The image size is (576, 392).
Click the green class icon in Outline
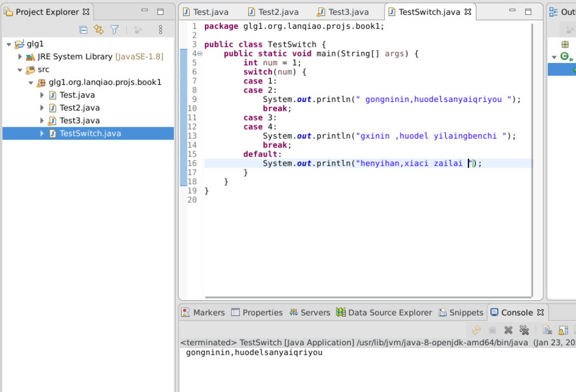(565, 56)
